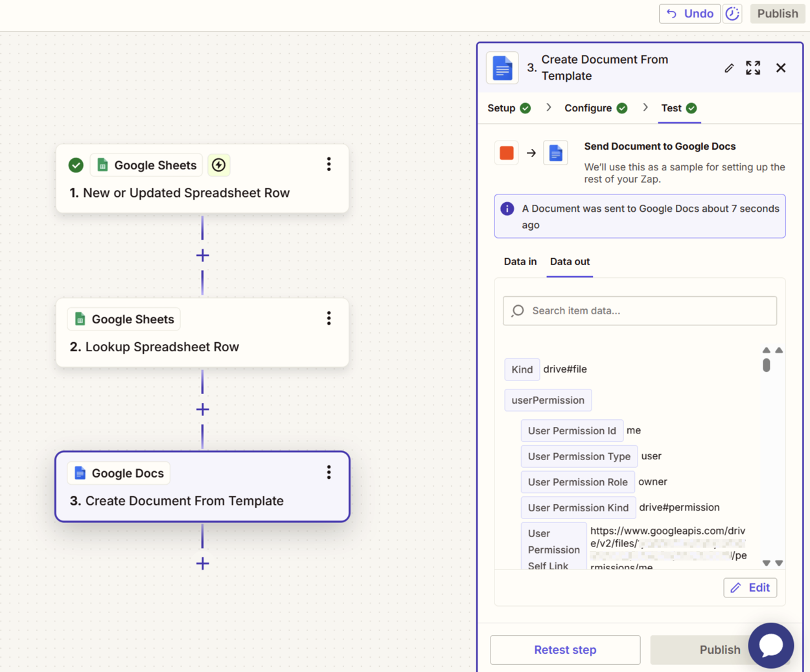Click the Google Sheets icon in step 1
This screenshot has height=672, width=810.
pyautogui.click(x=102, y=165)
